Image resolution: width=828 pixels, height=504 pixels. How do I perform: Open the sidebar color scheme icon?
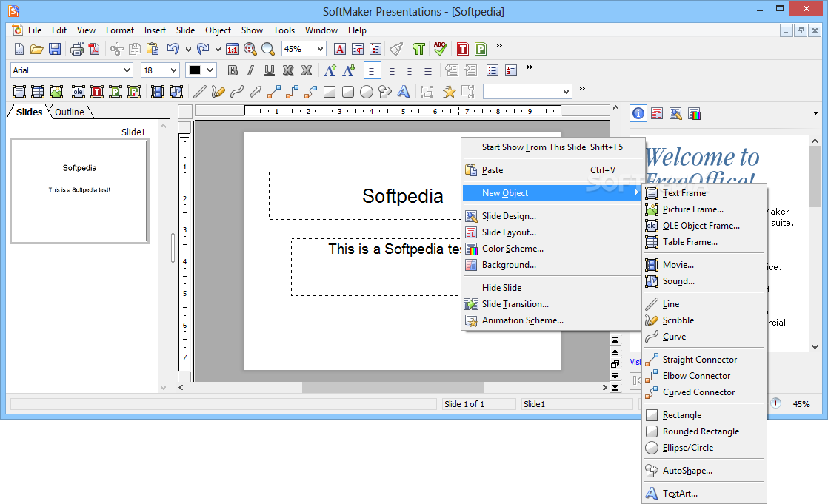(x=695, y=113)
